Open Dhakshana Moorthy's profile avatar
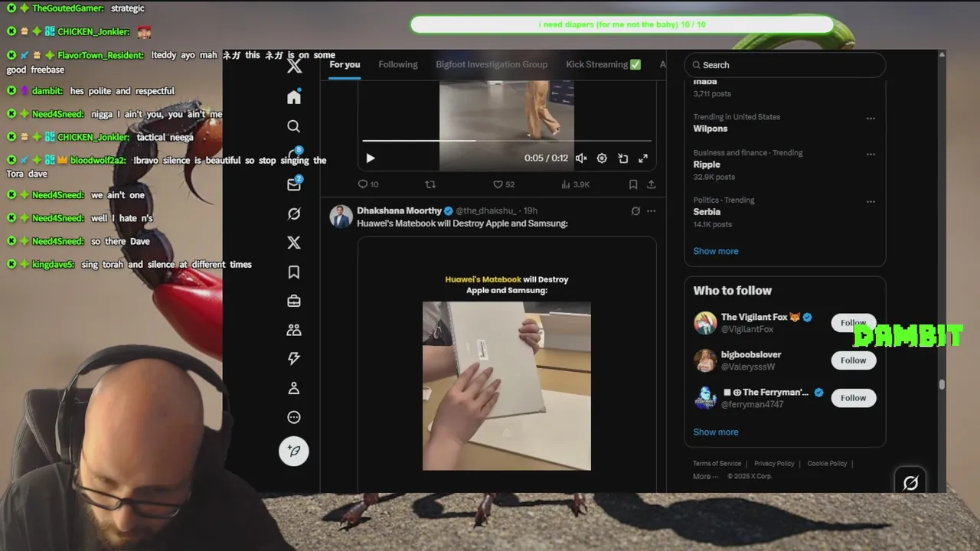 click(x=341, y=217)
